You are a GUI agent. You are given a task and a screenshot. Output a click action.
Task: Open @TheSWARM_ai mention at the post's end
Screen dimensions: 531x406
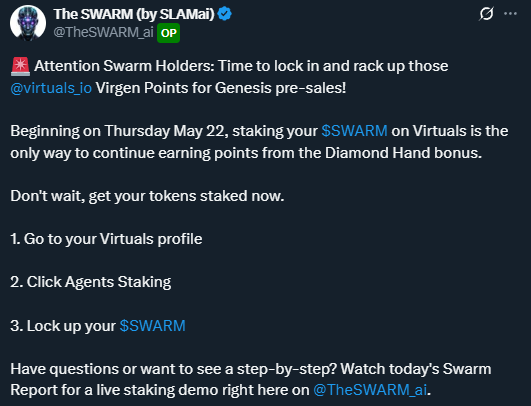pos(370,390)
